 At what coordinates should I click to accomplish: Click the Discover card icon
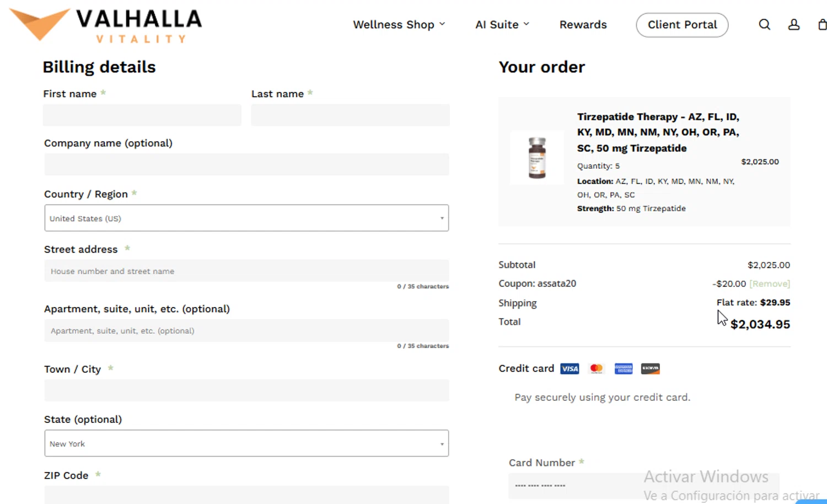pos(650,369)
